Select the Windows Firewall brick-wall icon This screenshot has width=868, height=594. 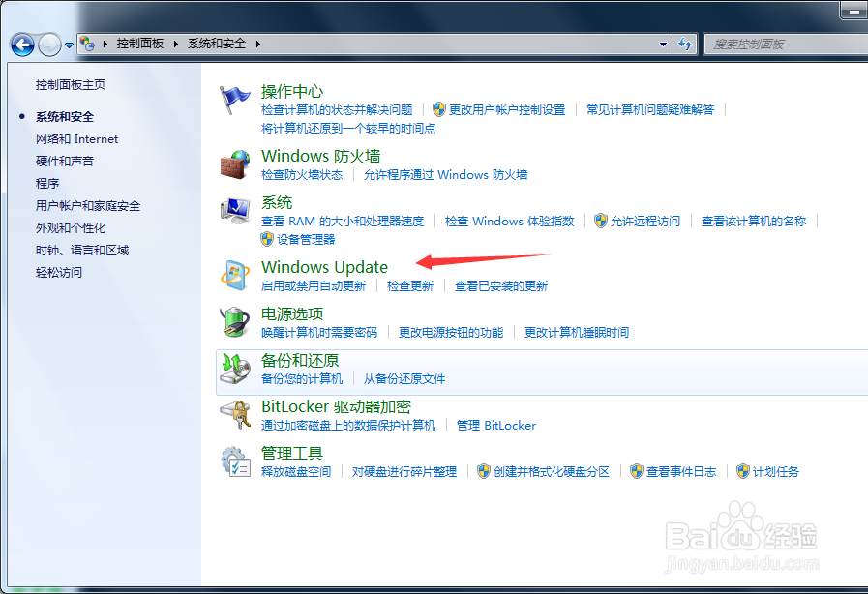point(234,165)
